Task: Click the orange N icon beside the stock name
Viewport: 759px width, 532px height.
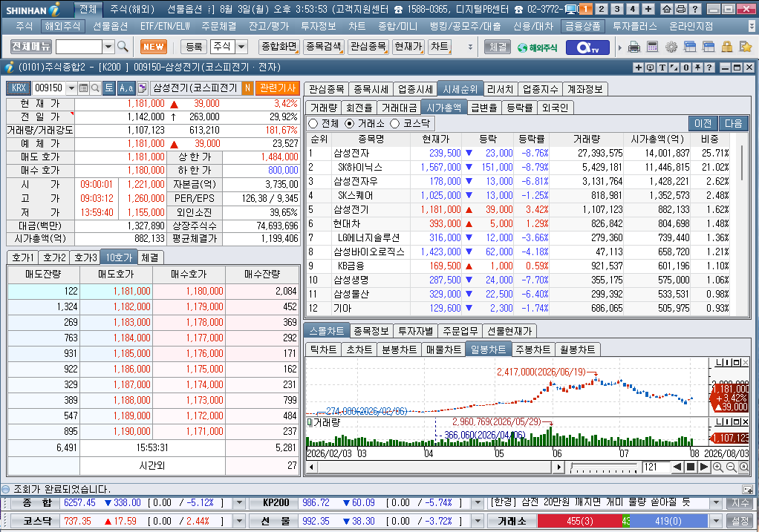Action: [247, 88]
